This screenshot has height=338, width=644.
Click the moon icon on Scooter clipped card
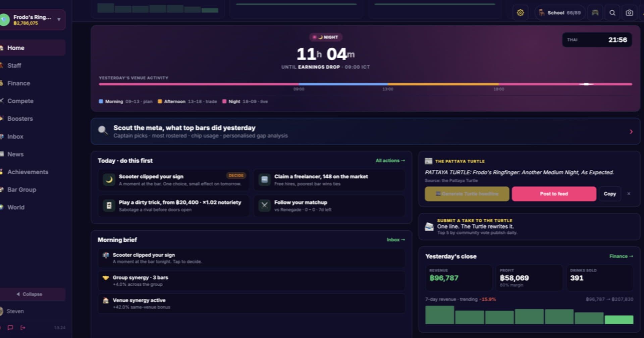click(x=109, y=180)
